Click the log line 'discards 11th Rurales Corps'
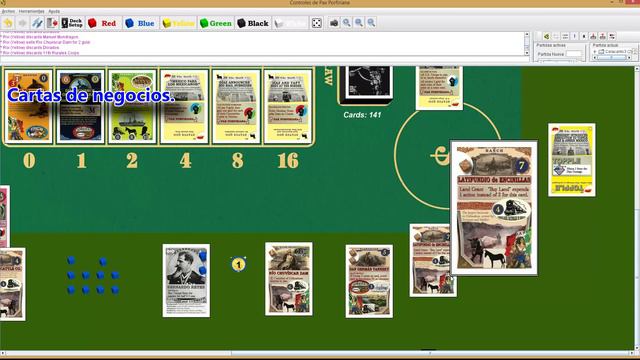This screenshot has height=360, width=640. pyautogui.click(x=40, y=53)
